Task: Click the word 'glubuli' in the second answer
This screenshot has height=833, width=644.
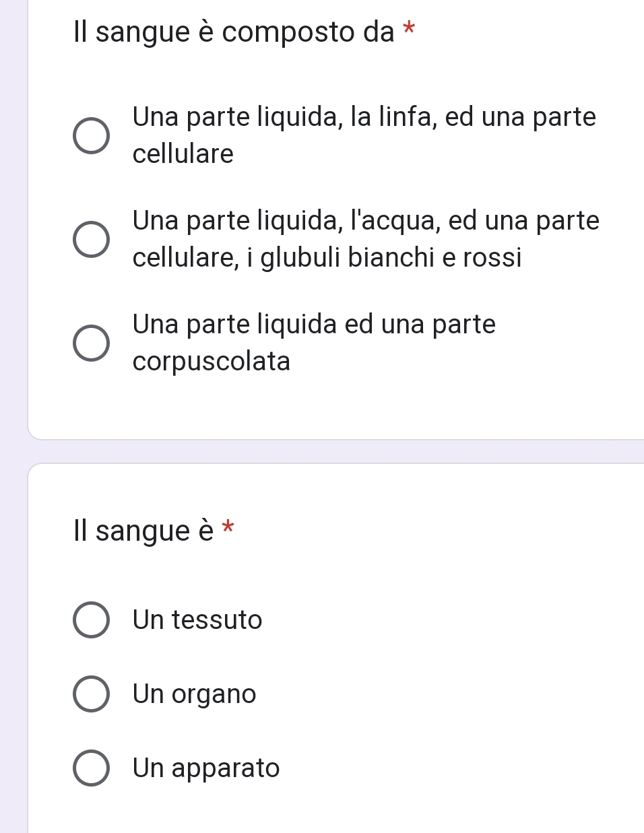Action: [x=300, y=258]
